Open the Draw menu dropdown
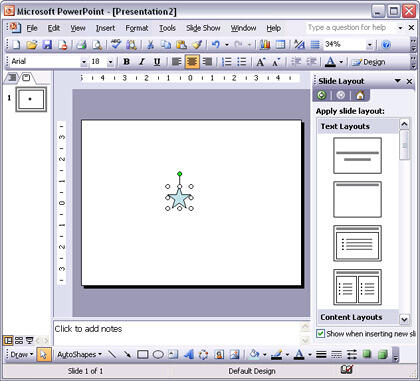This screenshot has width=420, height=381. pyautogui.click(x=22, y=355)
